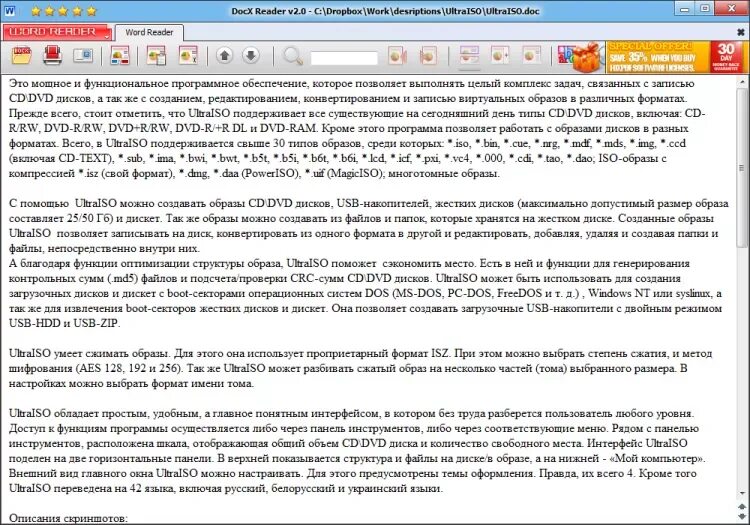Click the words 'UltraISO умеет сжимать образы.'

[89, 353]
